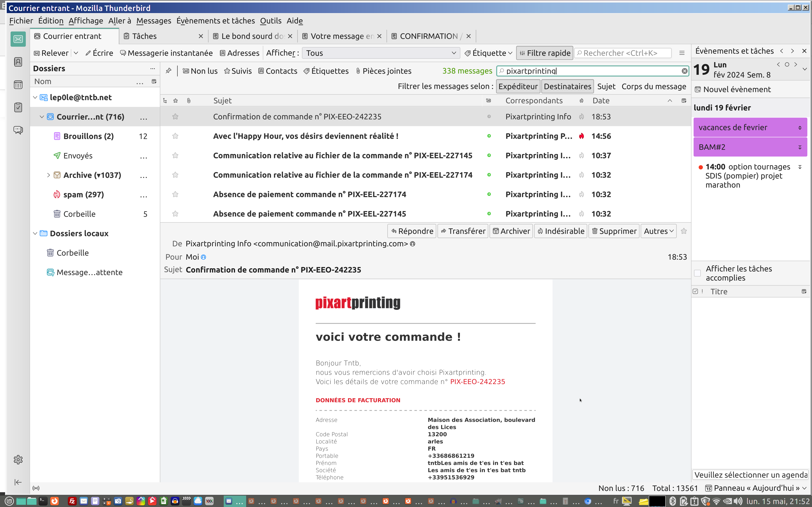Image resolution: width=812 pixels, height=507 pixels.
Task: Open the Tasks space icon
Action: 18,107
